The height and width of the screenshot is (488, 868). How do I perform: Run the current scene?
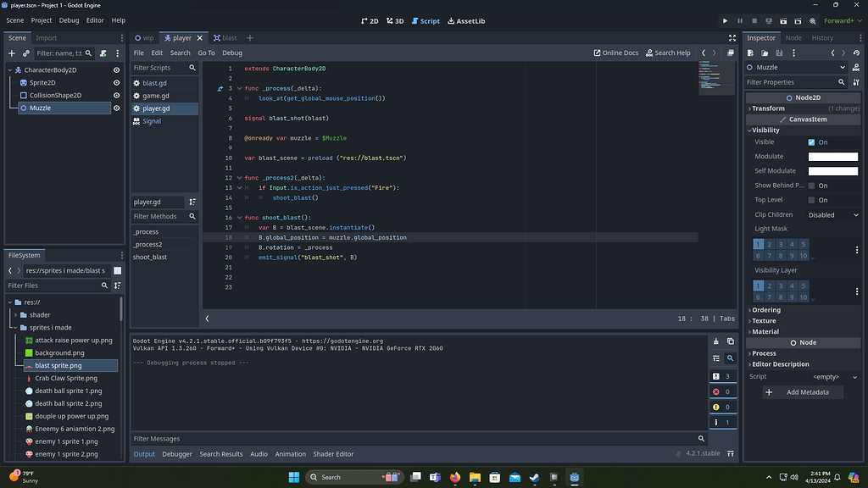[783, 21]
